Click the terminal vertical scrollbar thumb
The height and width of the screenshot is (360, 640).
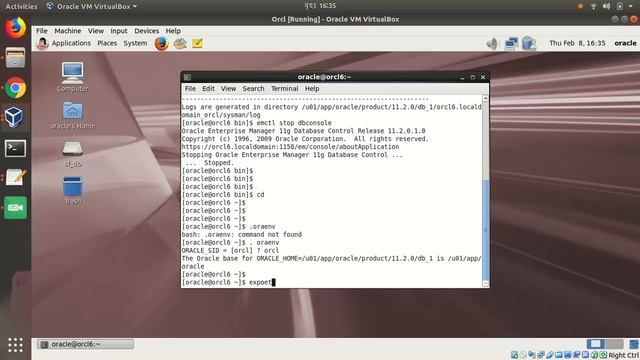(x=485, y=230)
